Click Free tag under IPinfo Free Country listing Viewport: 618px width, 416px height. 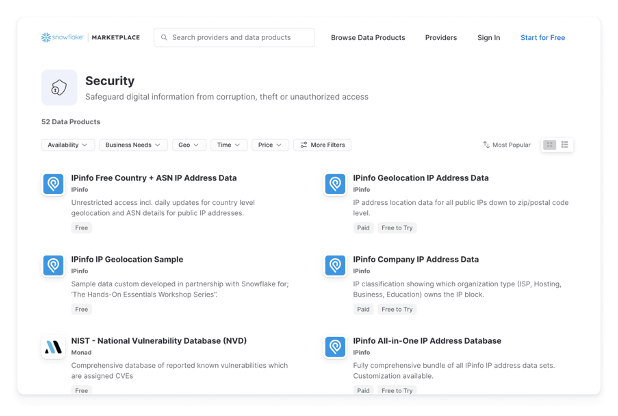(x=82, y=228)
